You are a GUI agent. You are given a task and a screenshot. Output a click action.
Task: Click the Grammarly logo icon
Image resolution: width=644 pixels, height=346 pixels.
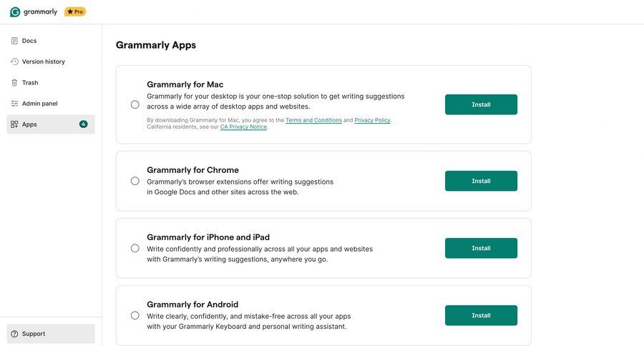coord(15,12)
